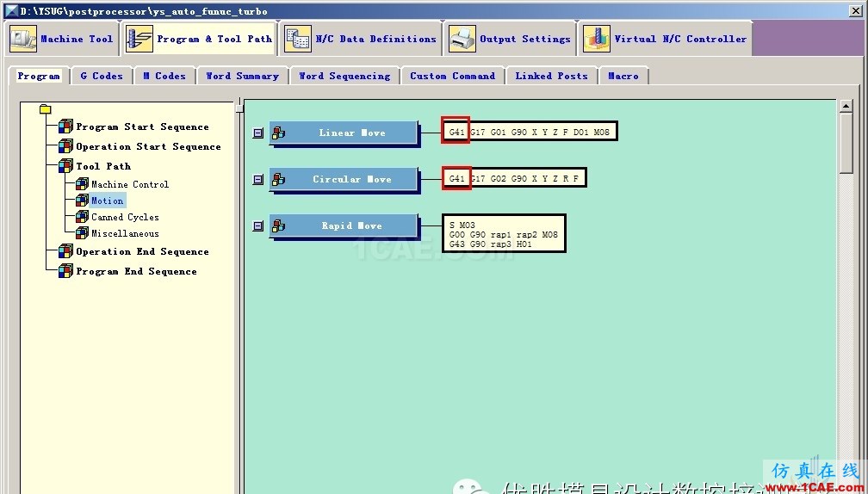Click the Program & Tool Path icon
This screenshot has height=494, width=868.
139,39
